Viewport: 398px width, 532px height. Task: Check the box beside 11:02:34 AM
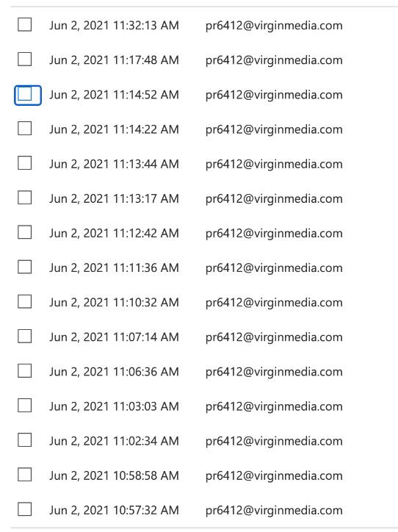(x=25, y=440)
